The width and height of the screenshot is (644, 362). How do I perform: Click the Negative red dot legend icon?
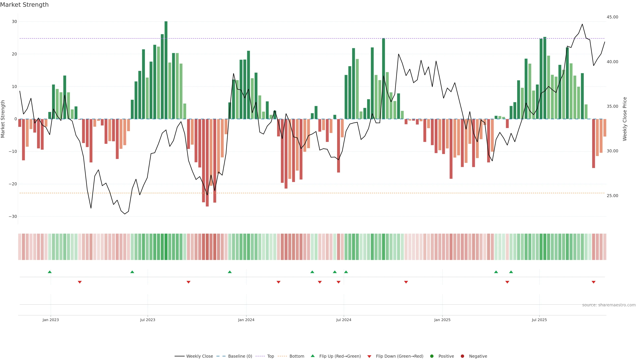tap(462, 356)
